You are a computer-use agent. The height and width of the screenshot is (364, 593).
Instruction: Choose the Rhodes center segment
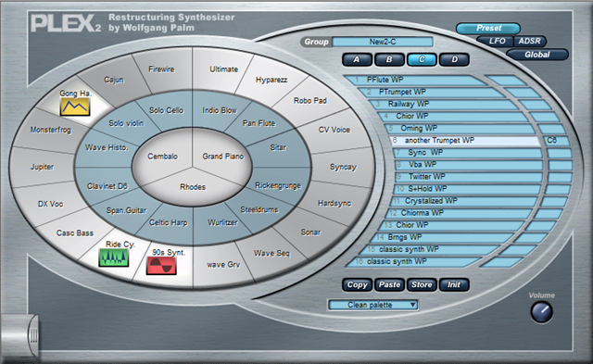point(193,187)
